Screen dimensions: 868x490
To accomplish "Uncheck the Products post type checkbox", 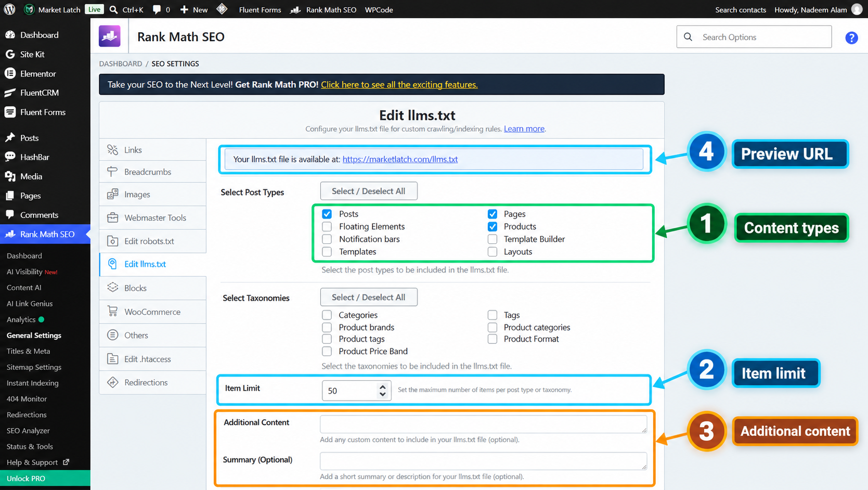I will pos(493,226).
